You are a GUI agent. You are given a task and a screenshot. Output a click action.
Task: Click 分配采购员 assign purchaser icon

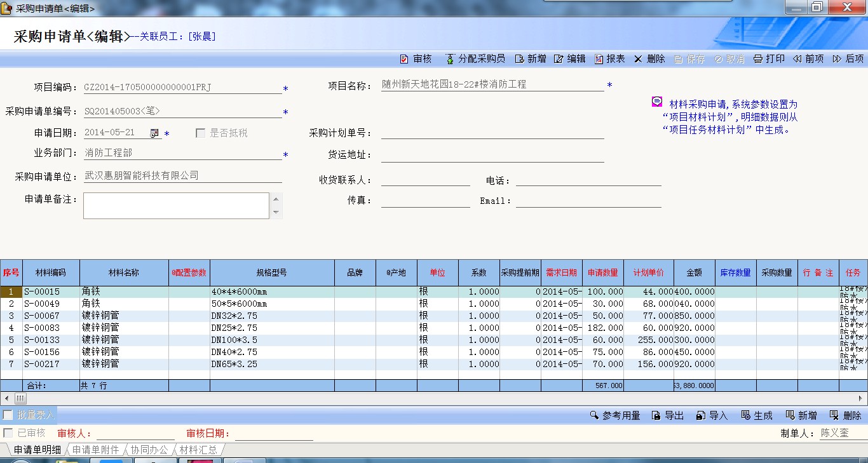tap(451, 59)
